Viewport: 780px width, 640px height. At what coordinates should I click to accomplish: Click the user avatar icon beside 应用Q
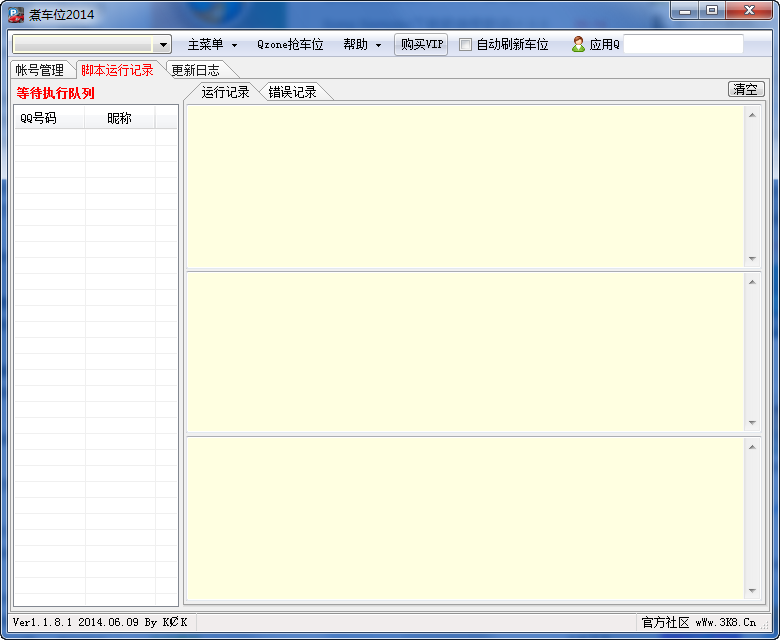tap(578, 44)
